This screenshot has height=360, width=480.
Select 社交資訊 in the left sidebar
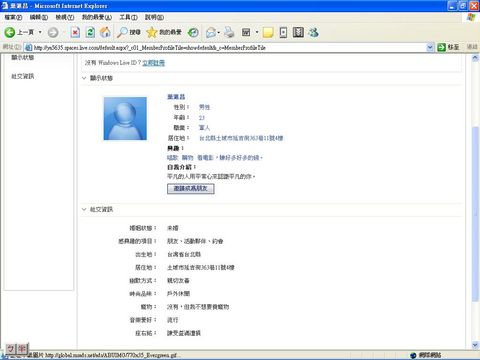23,76
